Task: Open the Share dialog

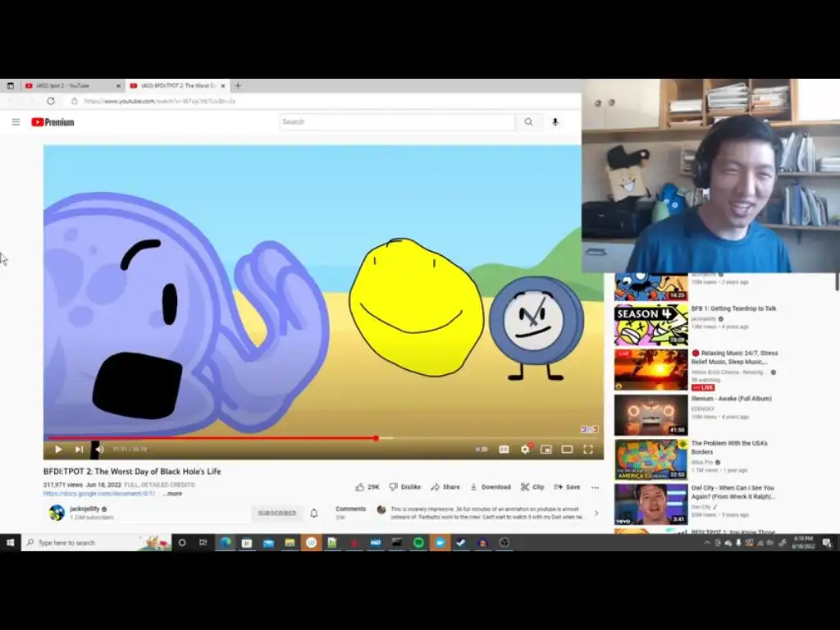Action: point(445,487)
